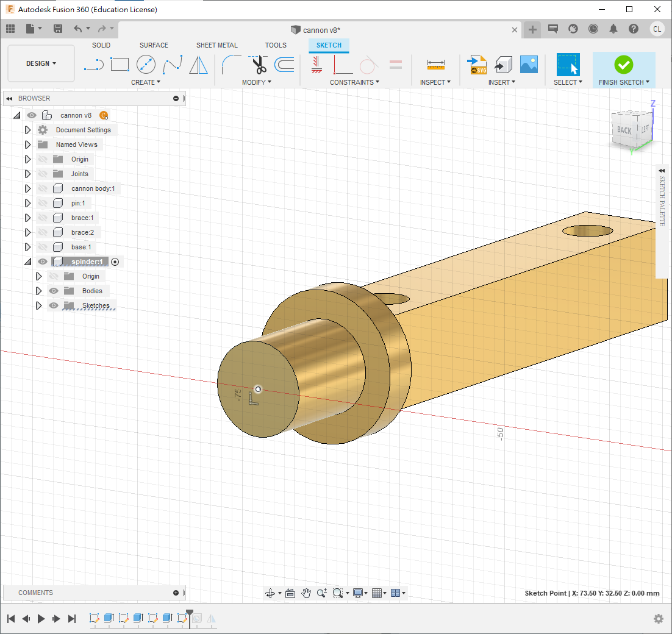
Task: Click the FINISH SKETCH button
Action: point(623,65)
